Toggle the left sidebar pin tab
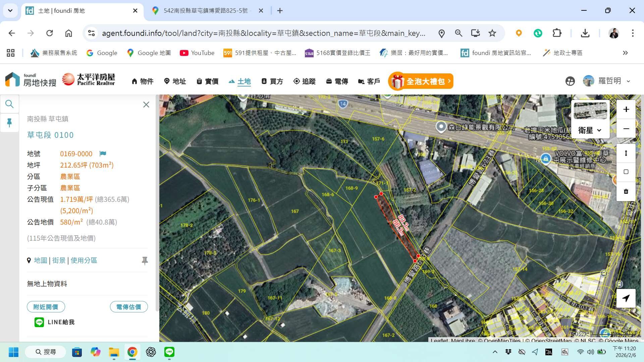 [9, 123]
